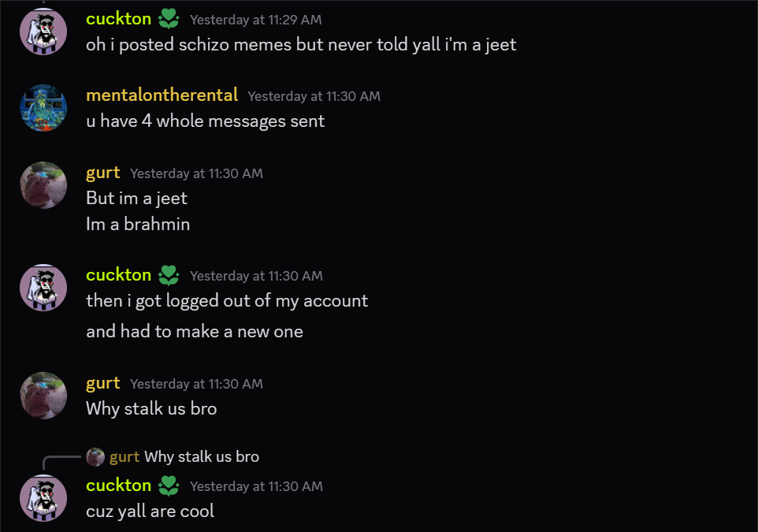Click the cuckton username above the schizo memes message
This screenshot has width=758, height=532.
(118, 19)
